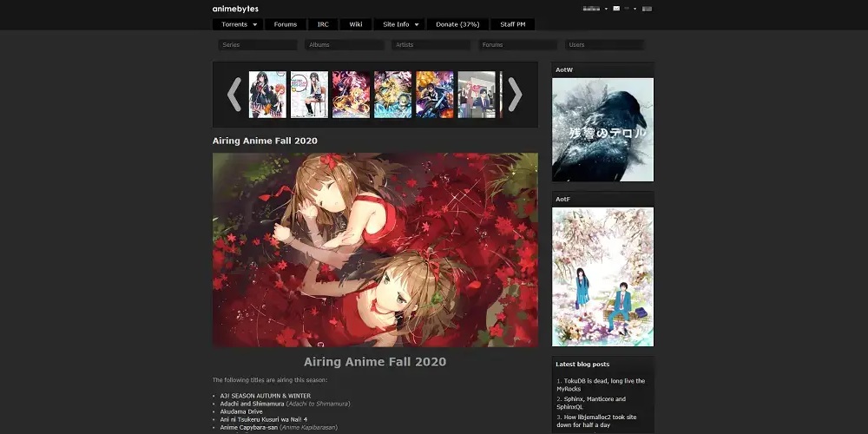Open the Torrents dropdown menu

(x=238, y=24)
